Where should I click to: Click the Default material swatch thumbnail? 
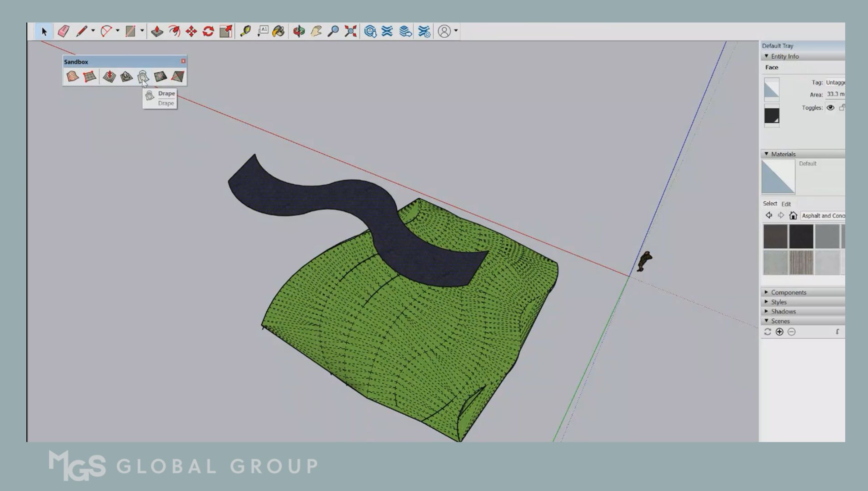[778, 177]
